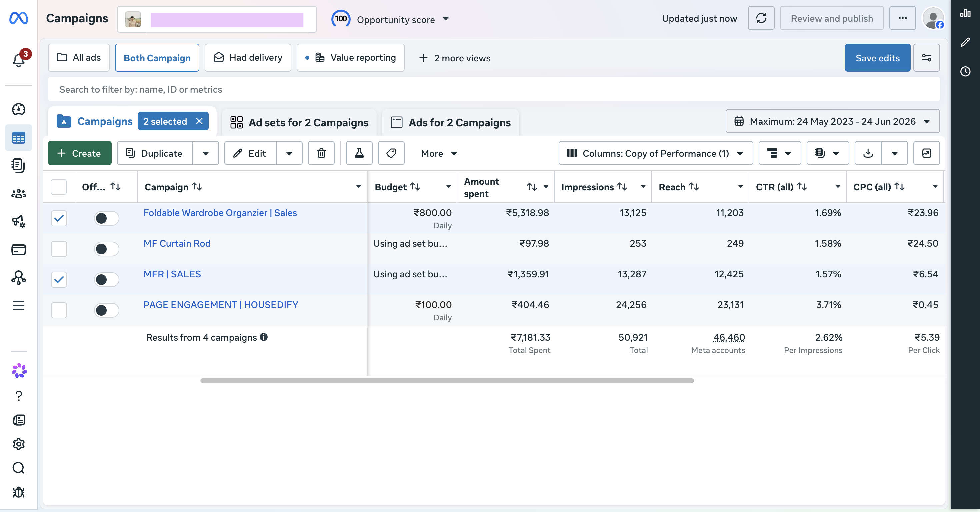This screenshot has width=980, height=512.
Task: Click the tag rules icon in toolbar
Action: 391,153
